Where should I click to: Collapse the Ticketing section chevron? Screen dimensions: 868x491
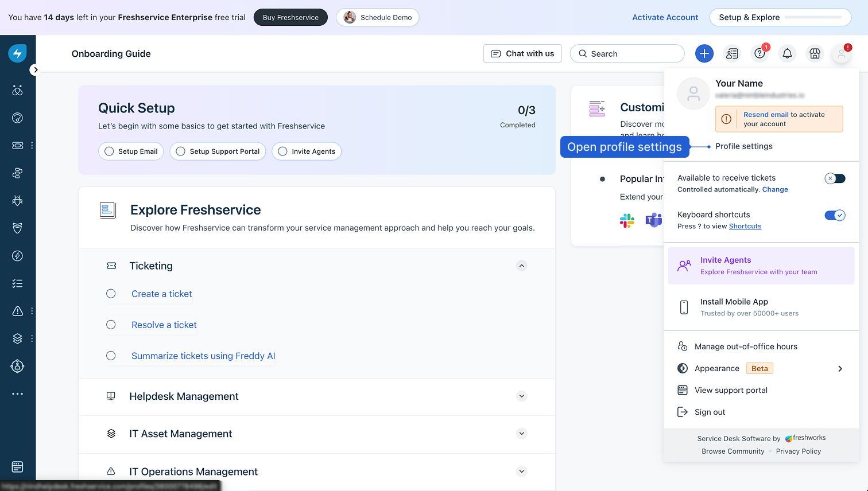521,266
